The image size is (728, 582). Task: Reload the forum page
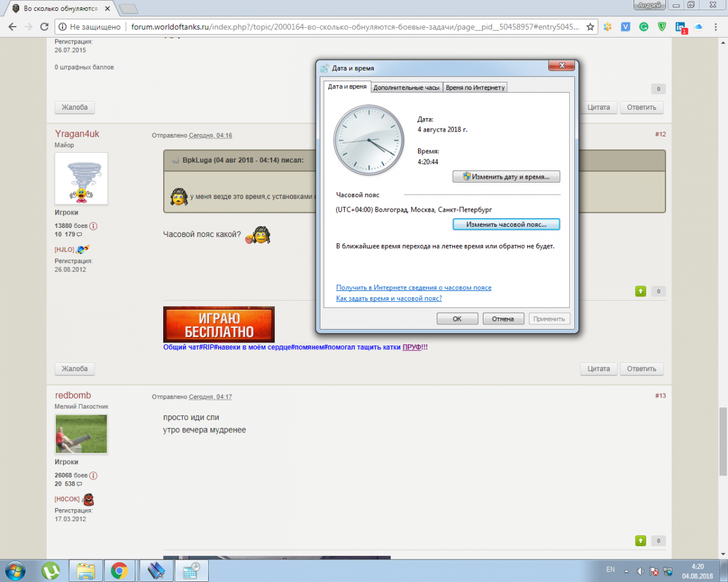44,27
